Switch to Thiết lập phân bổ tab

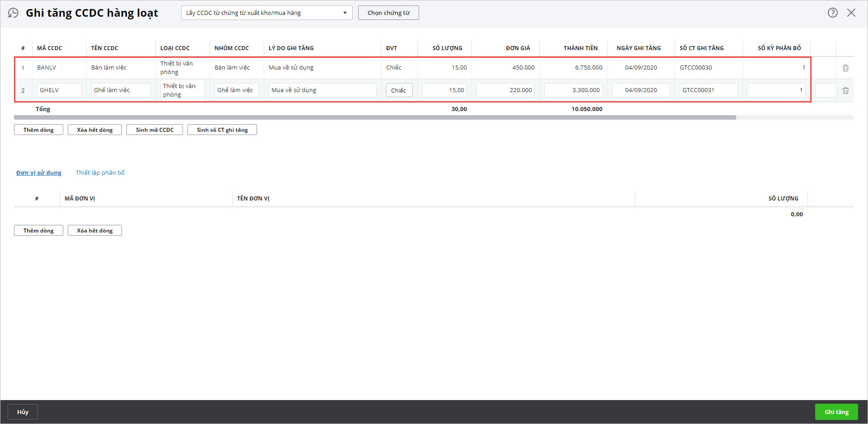[x=100, y=172]
